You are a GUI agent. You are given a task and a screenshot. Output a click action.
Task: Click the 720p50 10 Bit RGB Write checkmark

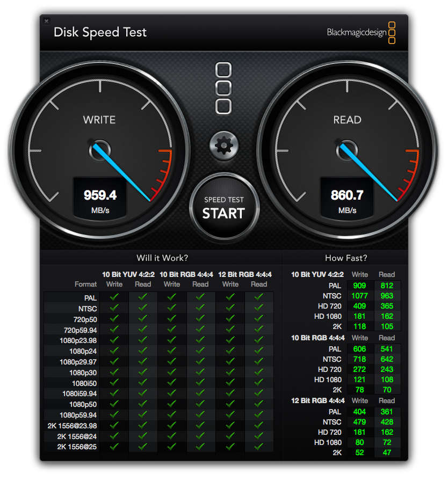(172, 318)
